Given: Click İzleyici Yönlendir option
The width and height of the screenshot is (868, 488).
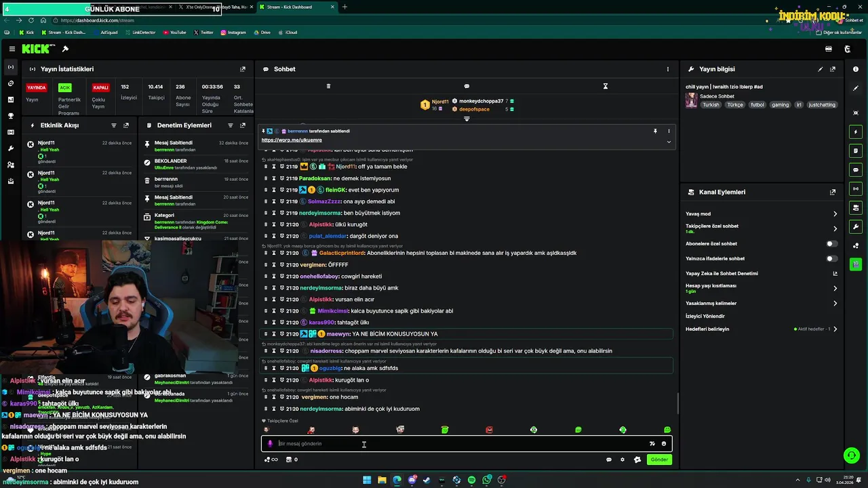Looking at the screenshot, I should [705, 316].
